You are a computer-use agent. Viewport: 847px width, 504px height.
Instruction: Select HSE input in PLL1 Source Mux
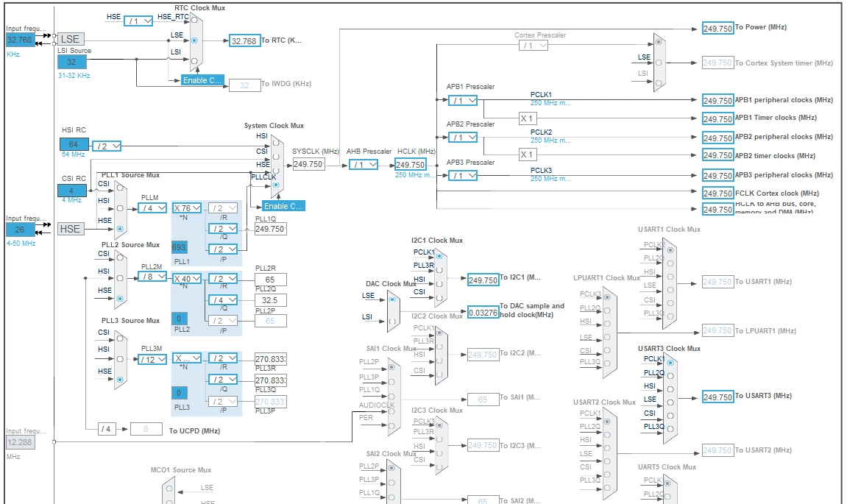(x=120, y=229)
